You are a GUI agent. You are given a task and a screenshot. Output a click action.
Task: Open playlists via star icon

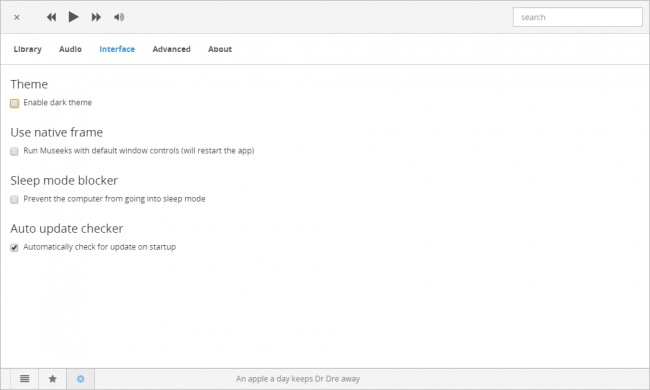click(x=53, y=378)
